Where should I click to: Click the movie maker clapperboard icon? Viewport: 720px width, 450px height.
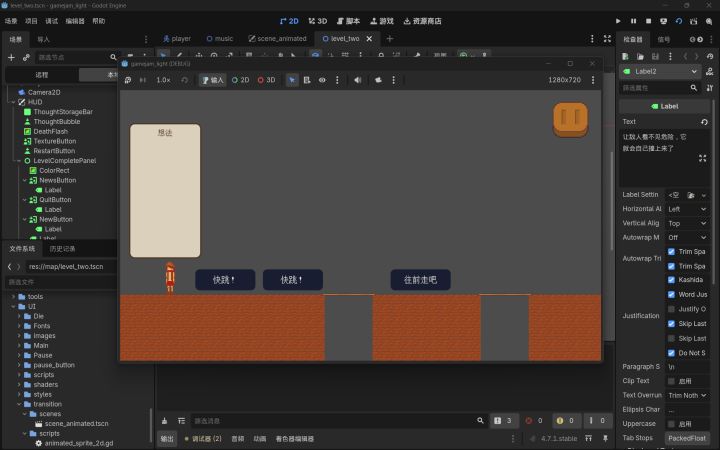point(694,21)
